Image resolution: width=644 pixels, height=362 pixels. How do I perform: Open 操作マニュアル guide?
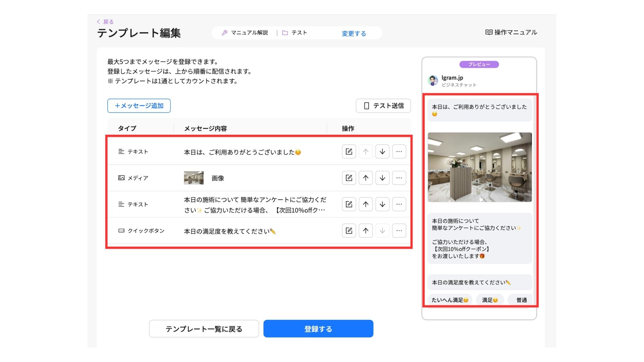pos(511,32)
